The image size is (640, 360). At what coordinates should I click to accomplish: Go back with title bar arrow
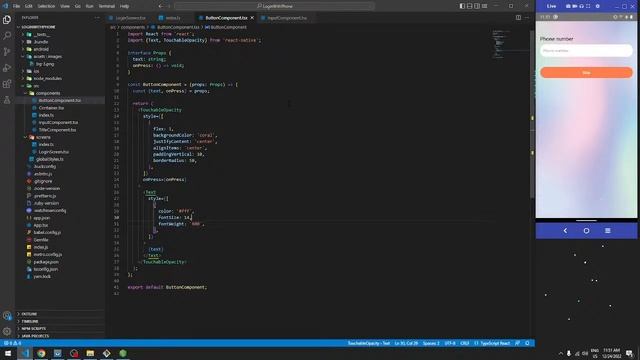160,6
